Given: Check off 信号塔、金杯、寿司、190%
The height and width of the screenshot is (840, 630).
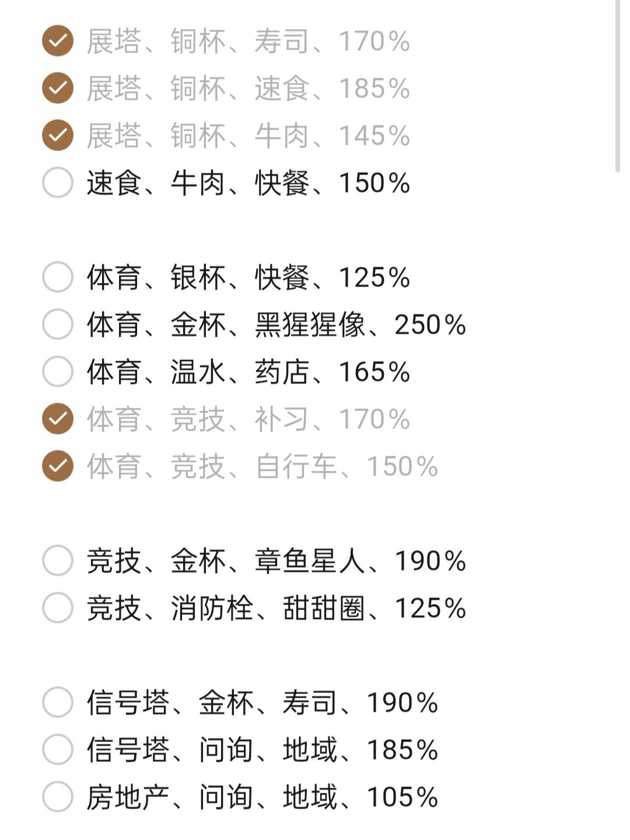Looking at the screenshot, I should [x=58, y=702].
